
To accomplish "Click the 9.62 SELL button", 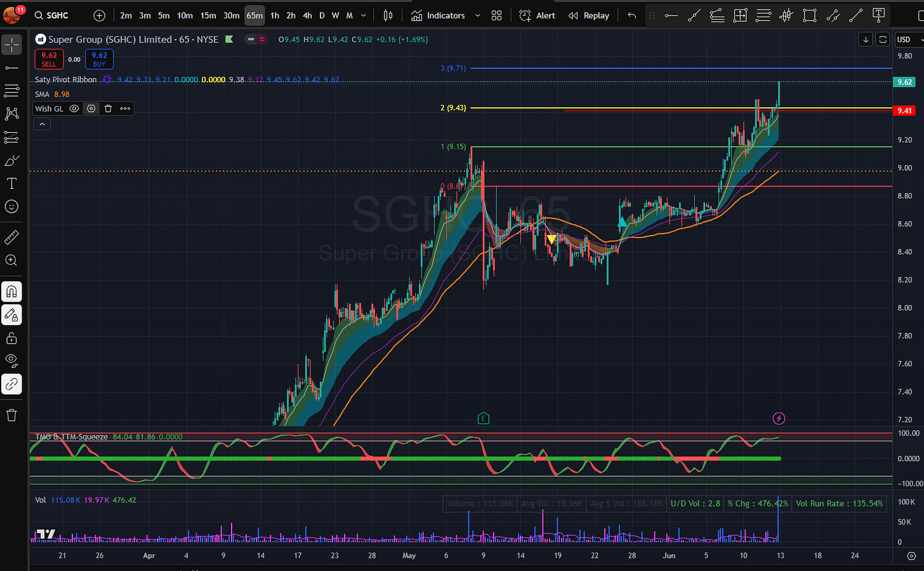I will point(49,59).
